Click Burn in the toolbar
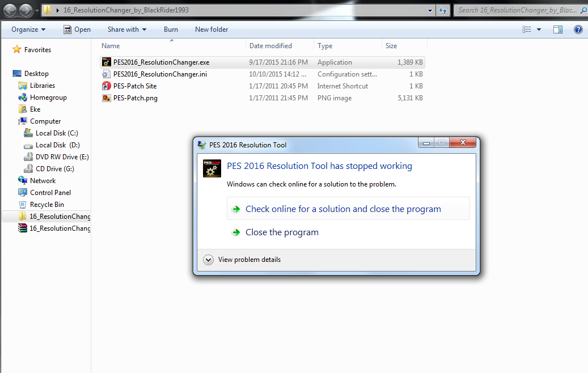Screen dimensions: 588x373 (x=171, y=29)
